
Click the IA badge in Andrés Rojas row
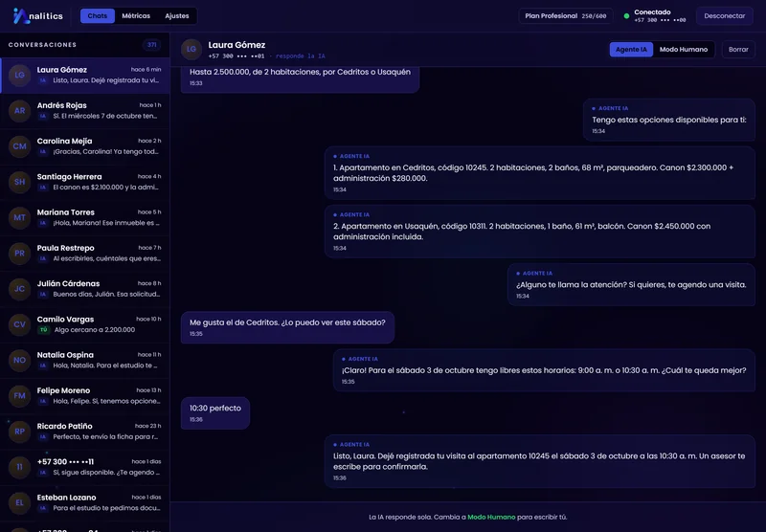click(43, 116)
